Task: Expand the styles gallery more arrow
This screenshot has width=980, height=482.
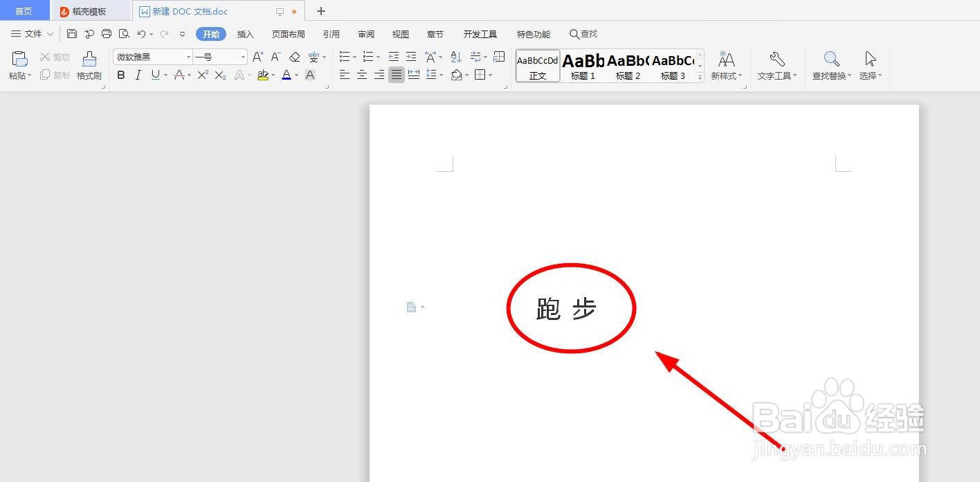Action: coord(700,77)
